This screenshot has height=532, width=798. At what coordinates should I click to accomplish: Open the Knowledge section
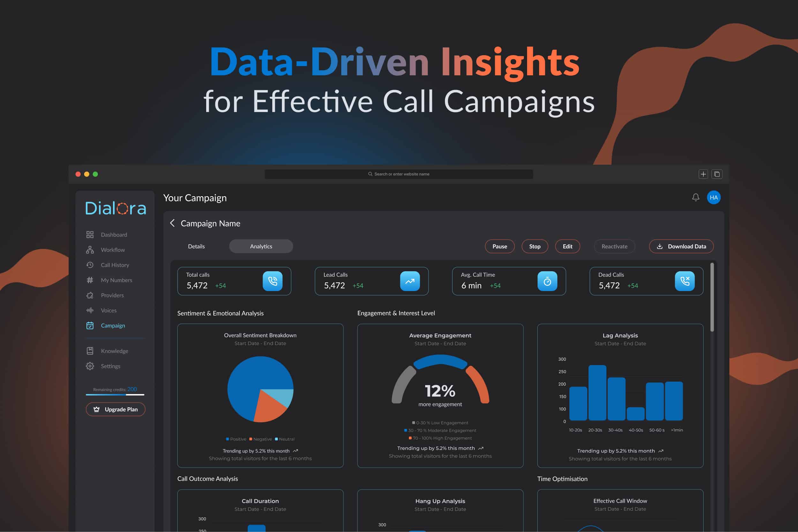(x=114, y=351)
